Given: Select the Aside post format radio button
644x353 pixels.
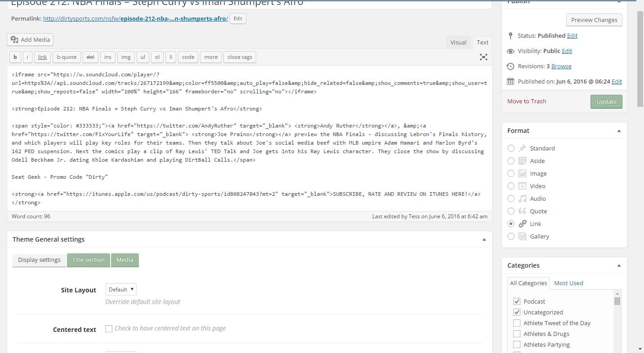Looking at the screenshot, I should [x=511, y=161].
